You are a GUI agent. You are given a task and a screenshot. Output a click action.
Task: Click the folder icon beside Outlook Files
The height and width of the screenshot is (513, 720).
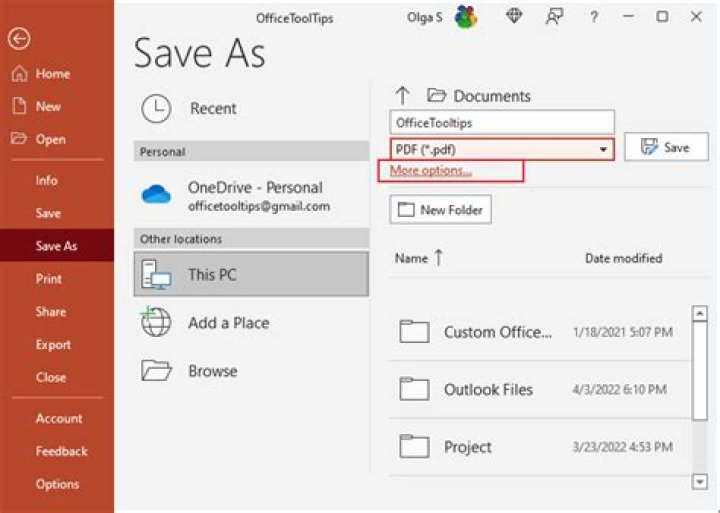[414, 389]
